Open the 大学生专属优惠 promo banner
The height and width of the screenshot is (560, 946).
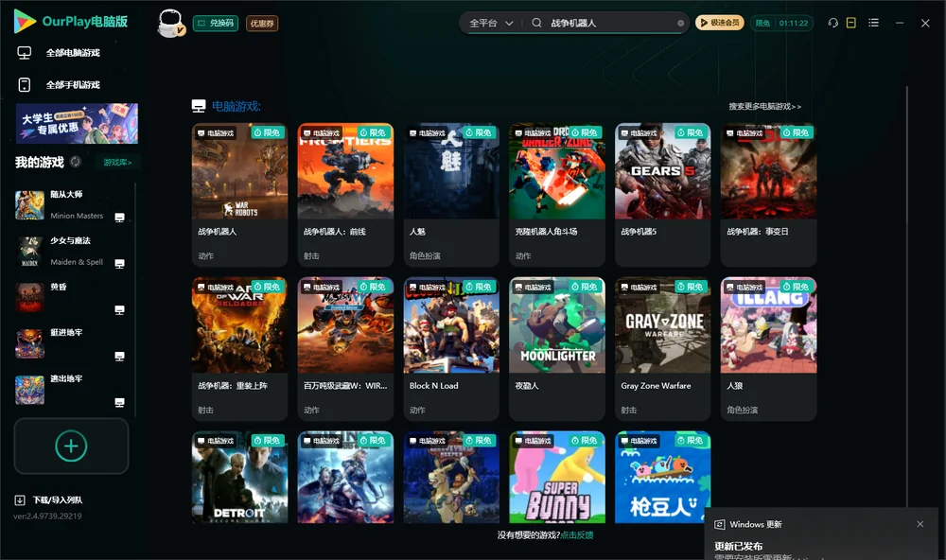[x=78, y=124]
